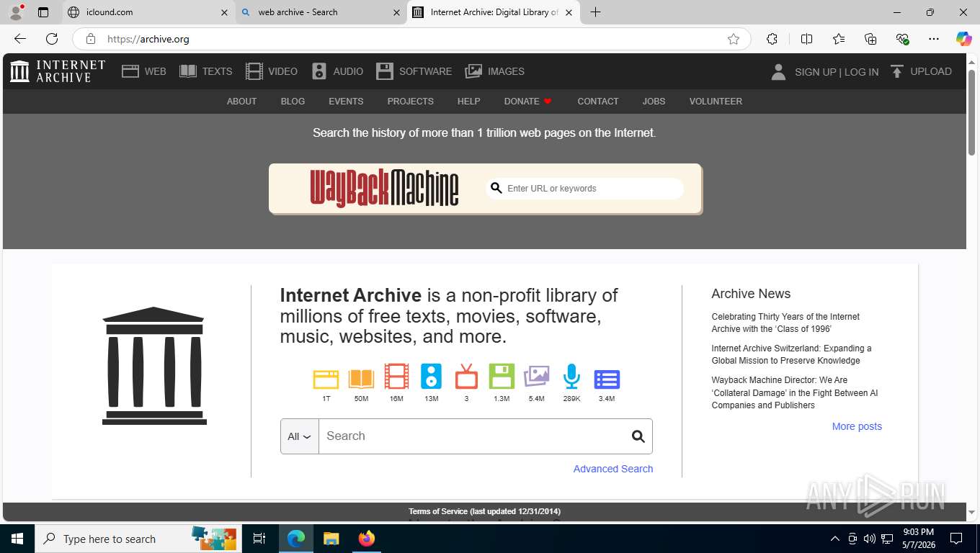The height and width of the screenshot is (553, 980).
Task: Open the More posts link
Action: pyautogui.click(x=857, y=426)
